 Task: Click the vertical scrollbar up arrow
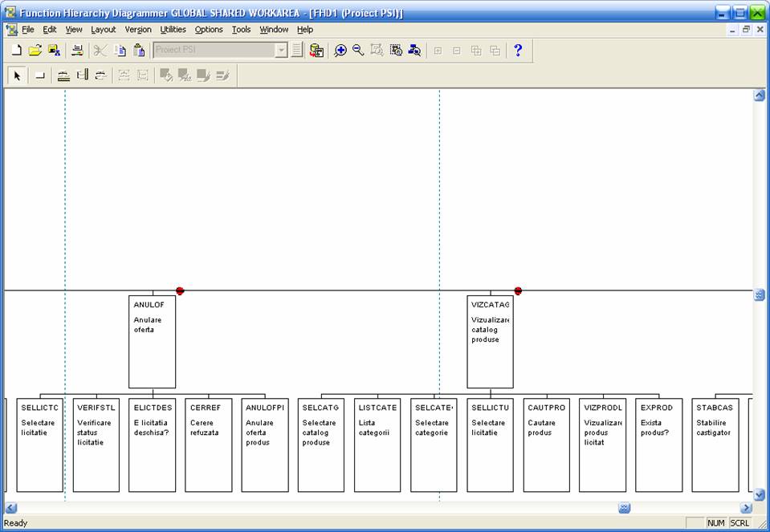tap(759, 95)
